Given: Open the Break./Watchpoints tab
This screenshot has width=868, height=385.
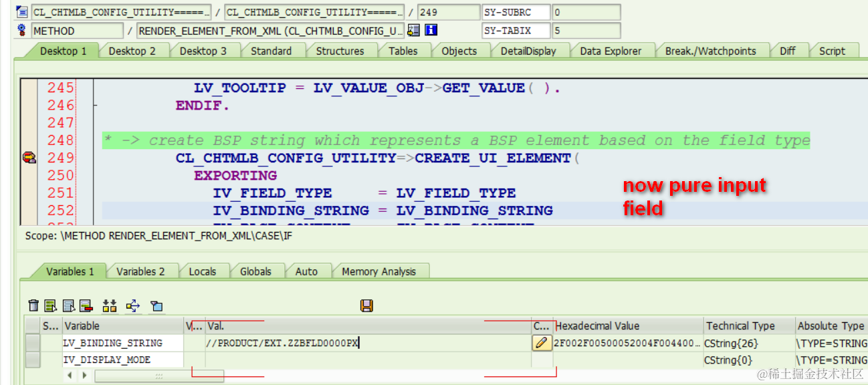Looking at the screenshot, I should tap(710, 51).
